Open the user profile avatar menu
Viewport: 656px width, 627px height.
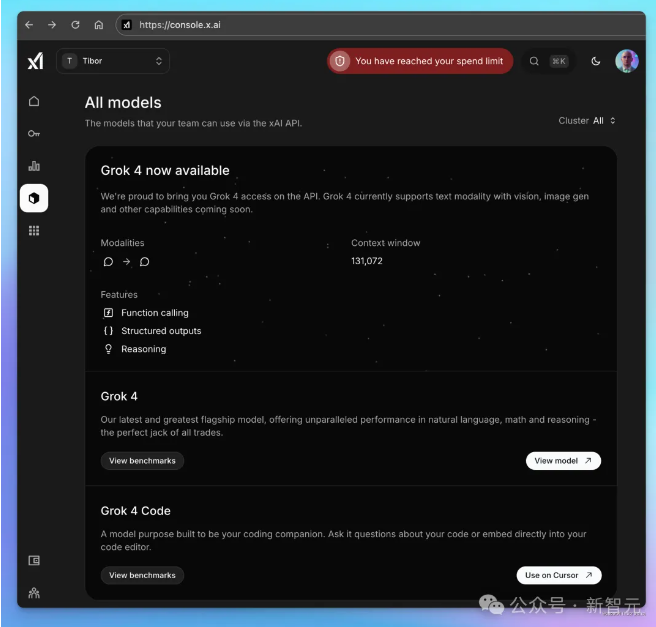[627, 61]
